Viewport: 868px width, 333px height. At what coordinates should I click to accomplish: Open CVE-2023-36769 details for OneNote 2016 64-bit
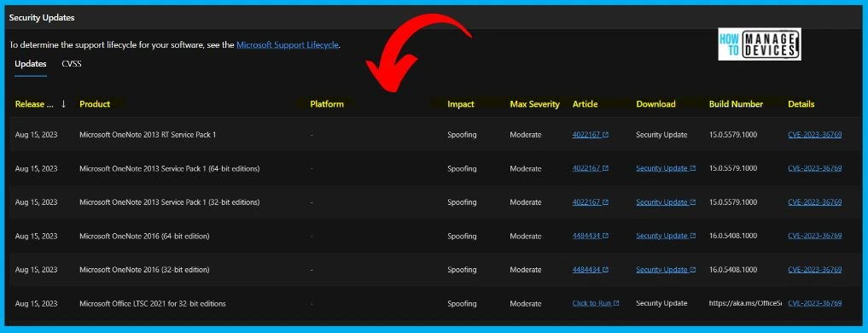coord(815,236)
